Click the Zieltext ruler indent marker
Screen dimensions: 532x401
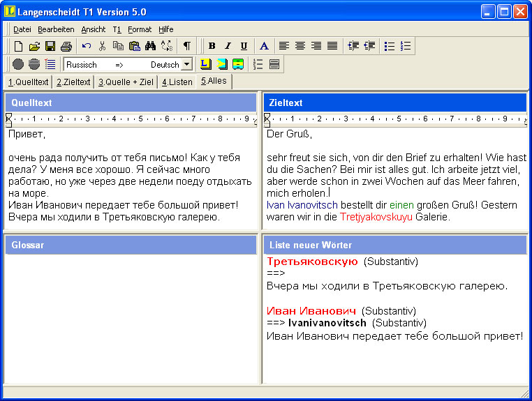267,119
